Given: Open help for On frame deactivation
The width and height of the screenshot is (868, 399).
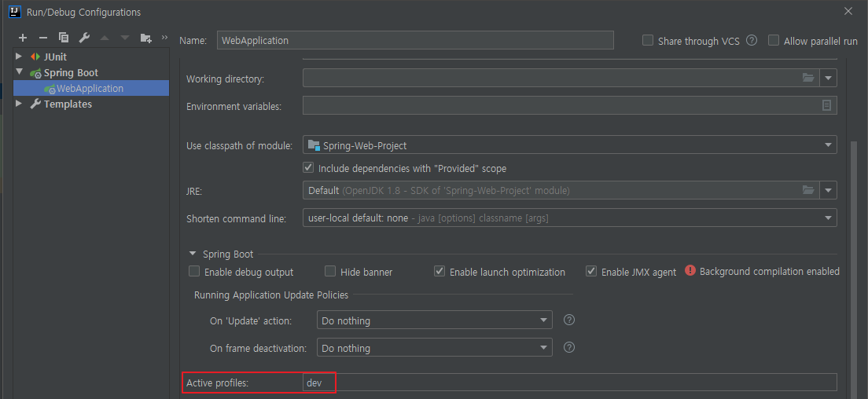Looking at the screenshot, I should (568, 348).
